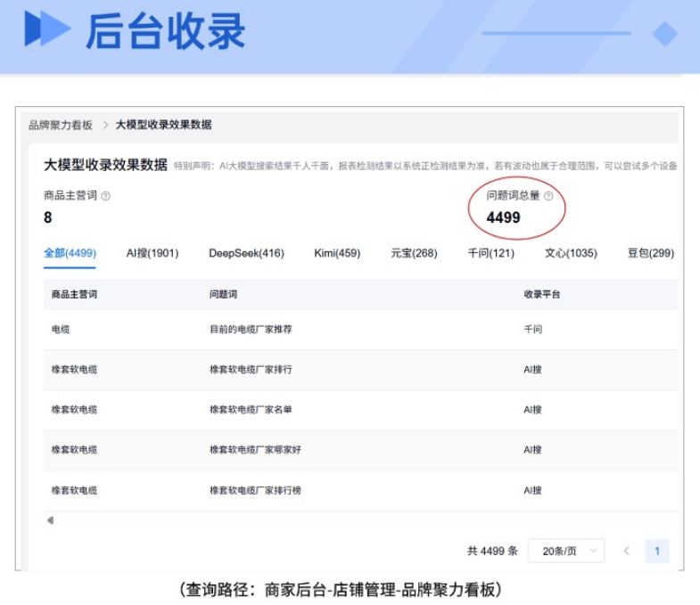The height and width of the screenshot is (605, 700).
Task: Open the 20条/页 page size dropdown
Action: point(565,551)
